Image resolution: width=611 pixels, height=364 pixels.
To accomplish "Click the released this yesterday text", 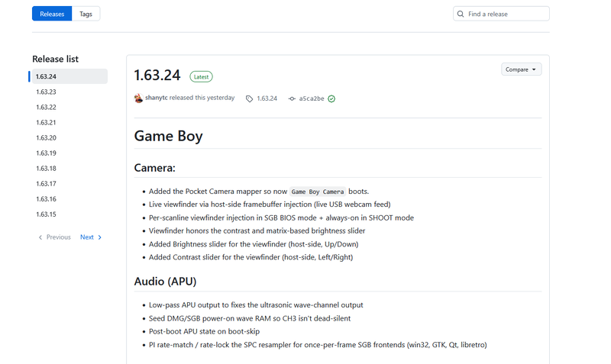I will click(x=202, y=98).
